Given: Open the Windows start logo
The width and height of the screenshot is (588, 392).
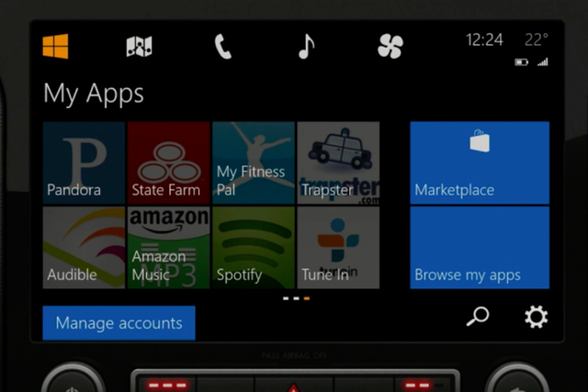Looking at the screenshot, I should click(55, 46).
